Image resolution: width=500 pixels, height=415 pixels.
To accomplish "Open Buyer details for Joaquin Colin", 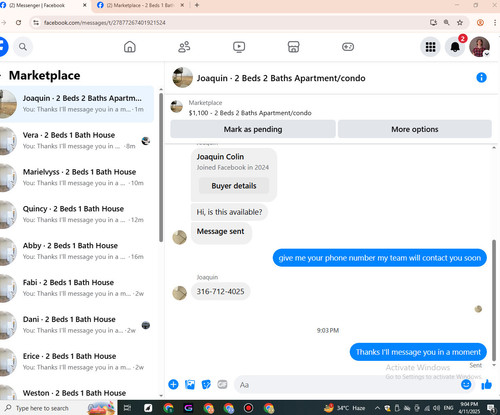I will pyautogui.click(x=234, y=186).
